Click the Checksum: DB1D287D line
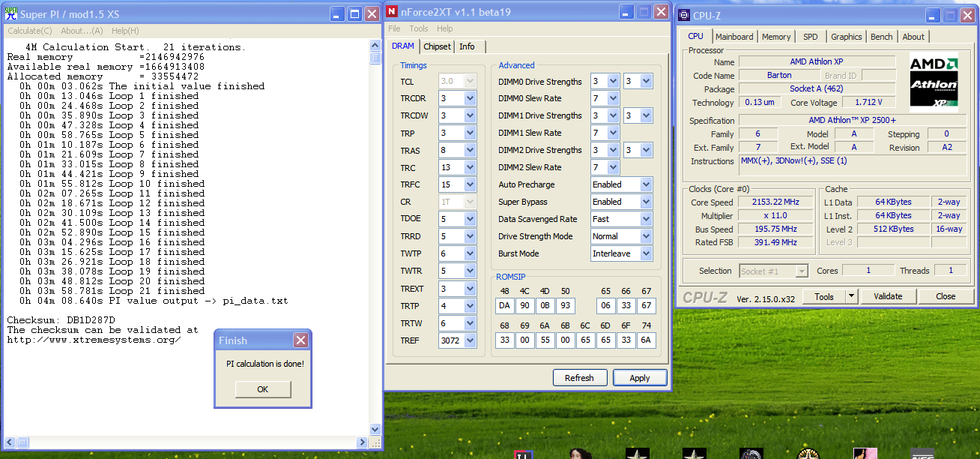The image size is (980, 459). tap(61, 320)
